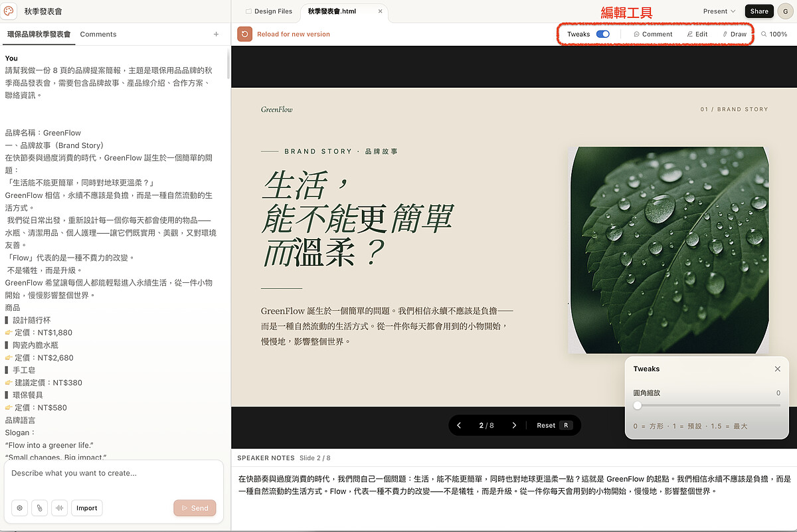The image size is (797, 532).
Task: Switch to the Comments tab
Action: coord(98,34)
